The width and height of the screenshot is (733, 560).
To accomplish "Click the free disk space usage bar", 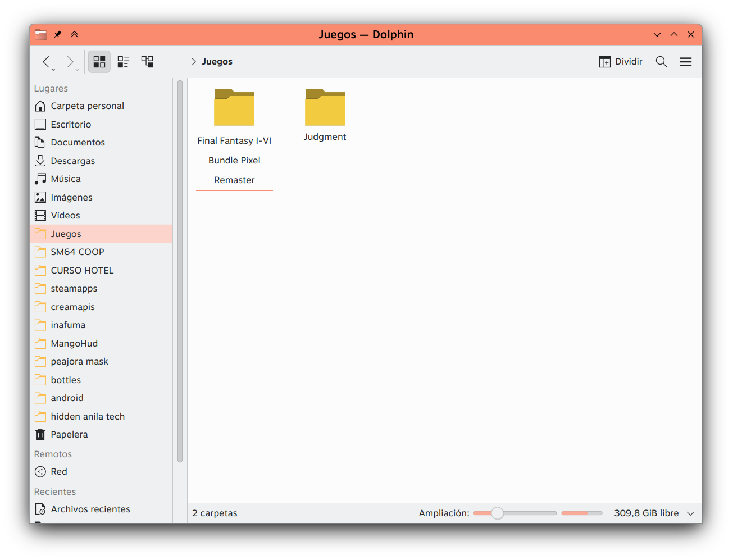I will pos(582,513).
